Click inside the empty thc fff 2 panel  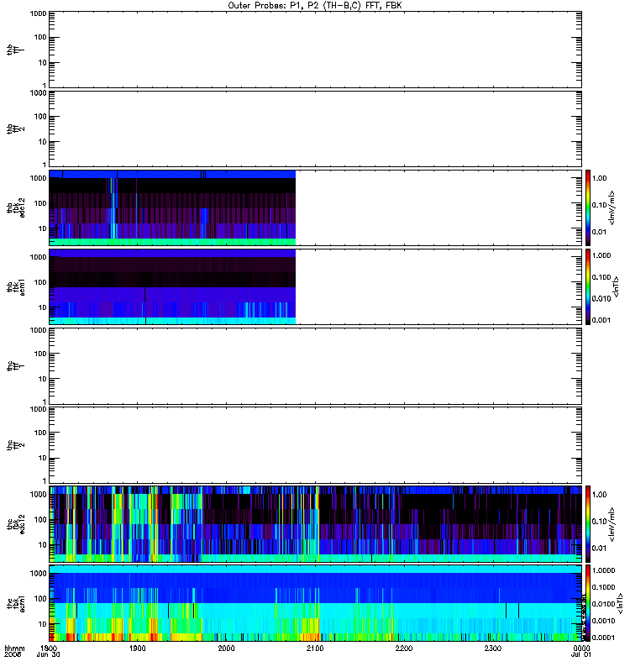(x=316, y=445)
